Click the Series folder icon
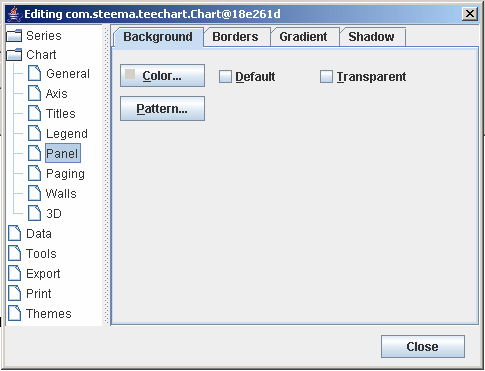Screen dimensions: 485x371 click(x=14, y=36)
